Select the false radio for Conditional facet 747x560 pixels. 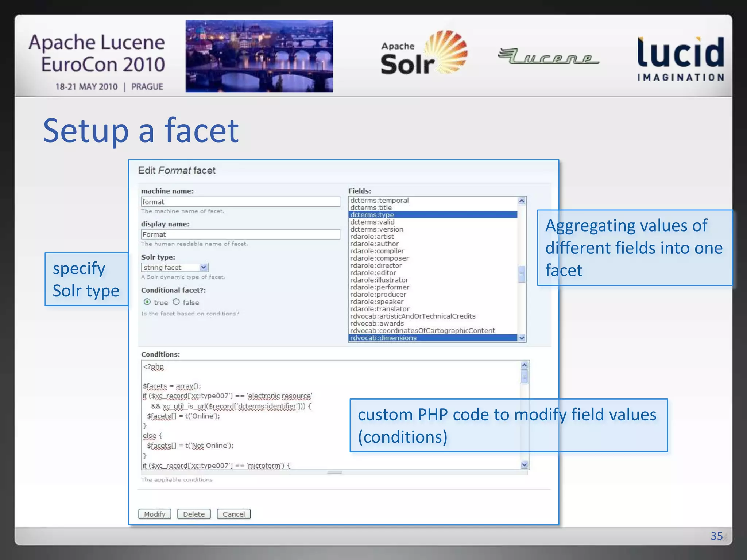tap(176, 302)
